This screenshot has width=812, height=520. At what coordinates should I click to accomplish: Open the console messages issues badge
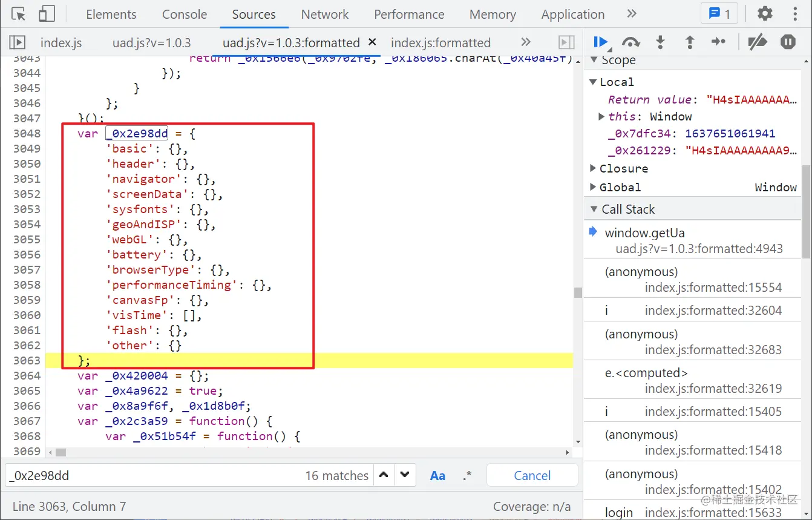719,14
